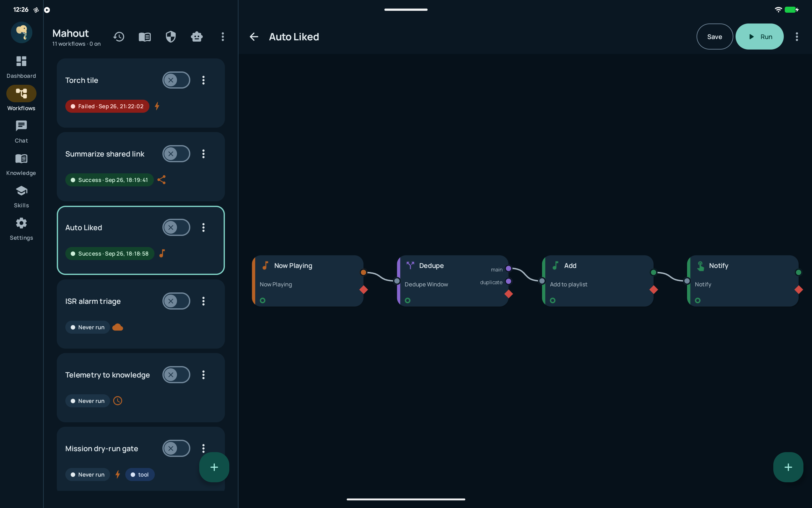
Task: Click Now Playing red error port
Action: pyautogui.click(x=363, y=290)
